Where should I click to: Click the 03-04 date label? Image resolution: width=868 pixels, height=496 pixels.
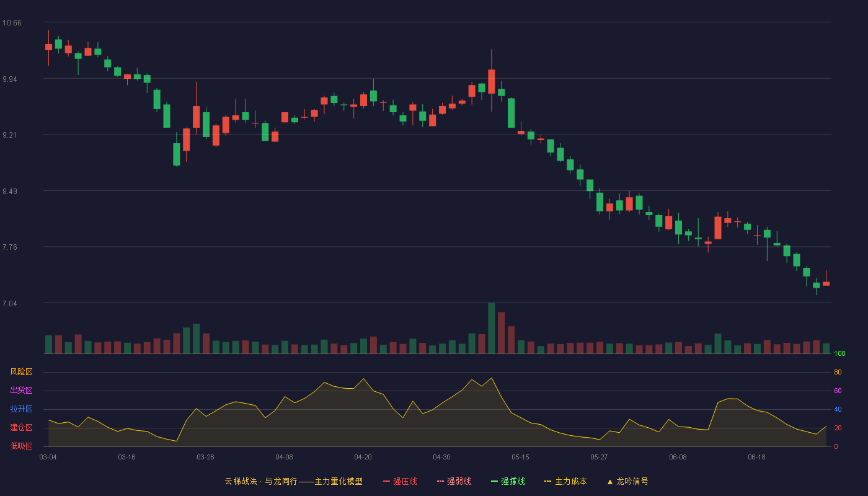point(48,457)
